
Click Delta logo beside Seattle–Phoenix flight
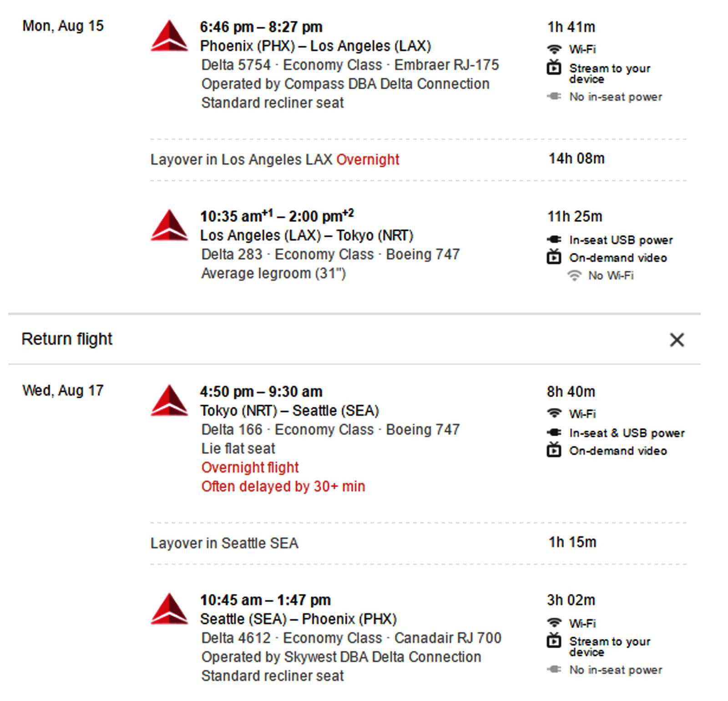(x=169, y=609)
